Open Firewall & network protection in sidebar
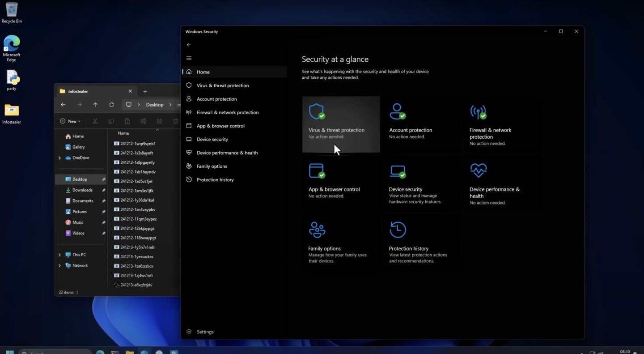Viewport: 644px width, 354px height. click(x=227, y=112)
